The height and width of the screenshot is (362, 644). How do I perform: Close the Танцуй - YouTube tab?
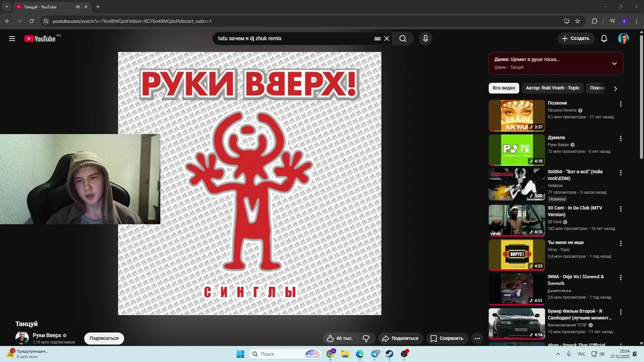tap(86, 7)
